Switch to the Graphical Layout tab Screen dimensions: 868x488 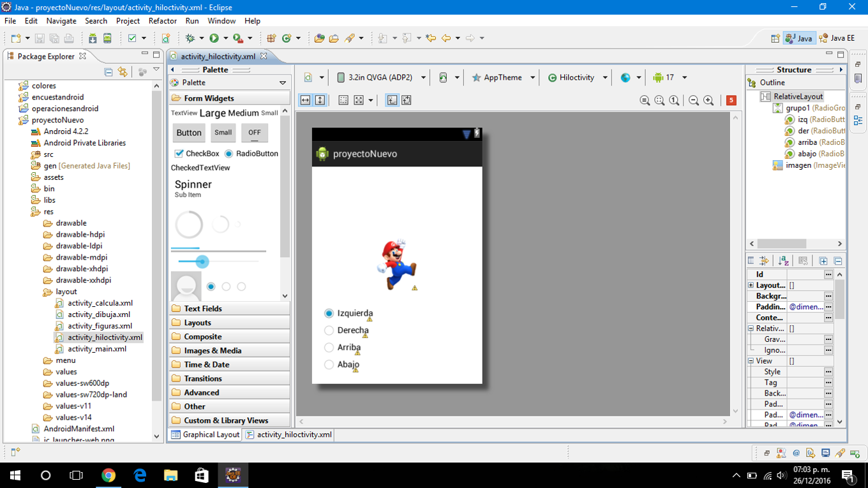206,434
